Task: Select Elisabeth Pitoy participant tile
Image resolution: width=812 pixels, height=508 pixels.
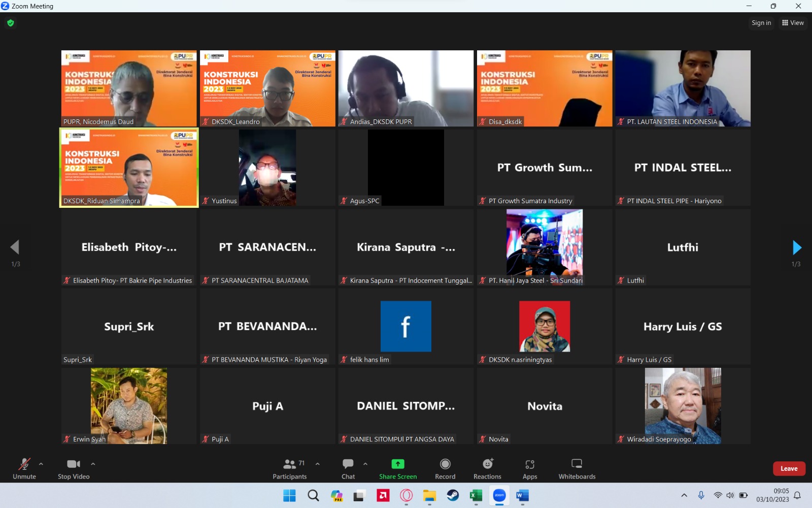Action: (x=129, y=247)
